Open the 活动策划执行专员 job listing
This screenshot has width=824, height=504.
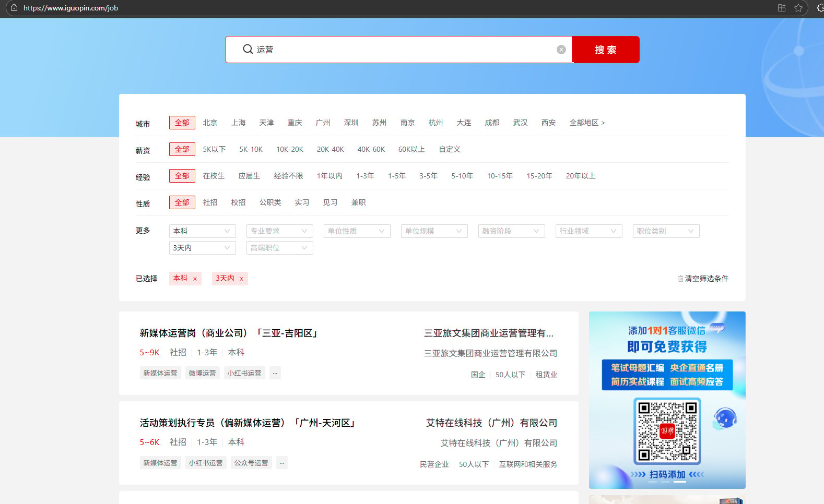[249, 423]
